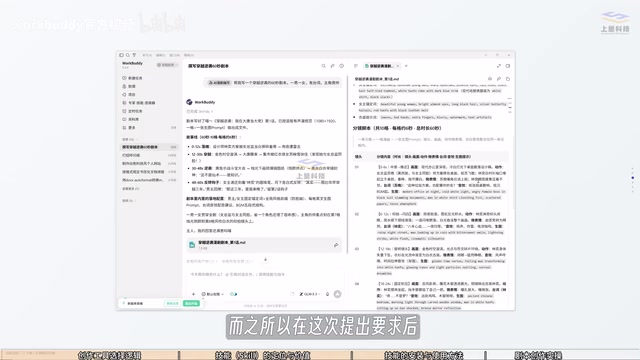This screenshot has width=640, height=360.
Task: Click the share icon in chat header
Action: 333,66
